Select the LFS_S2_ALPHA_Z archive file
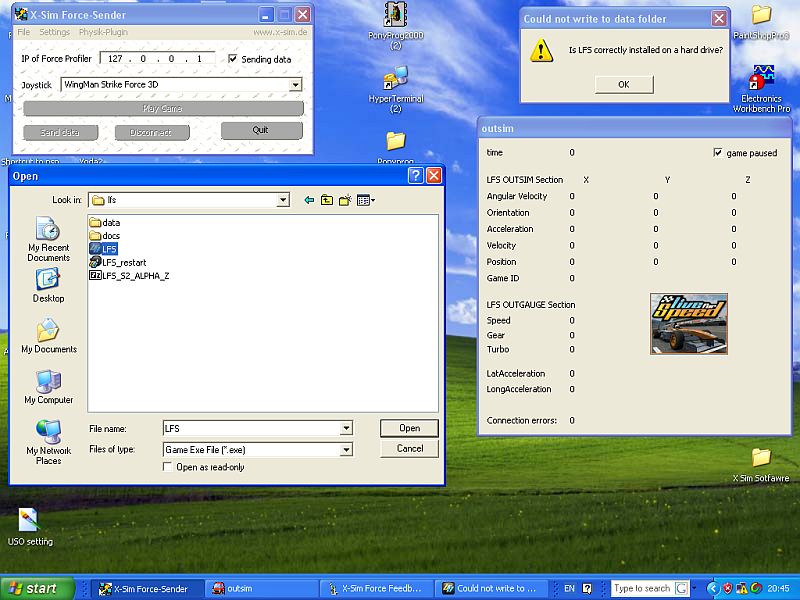The height and width of the screenshot is (600, 800). point(129,276)
